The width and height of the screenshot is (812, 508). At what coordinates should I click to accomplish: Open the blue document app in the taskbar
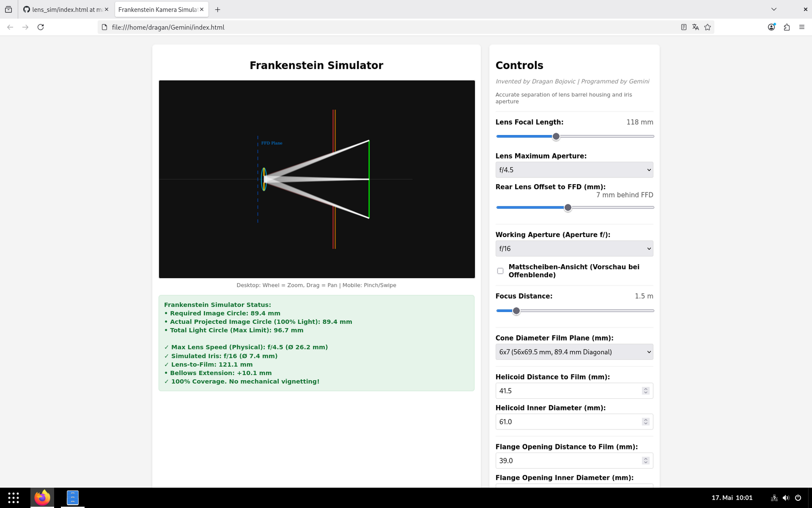pyautogui.click(x=73, y=498)
